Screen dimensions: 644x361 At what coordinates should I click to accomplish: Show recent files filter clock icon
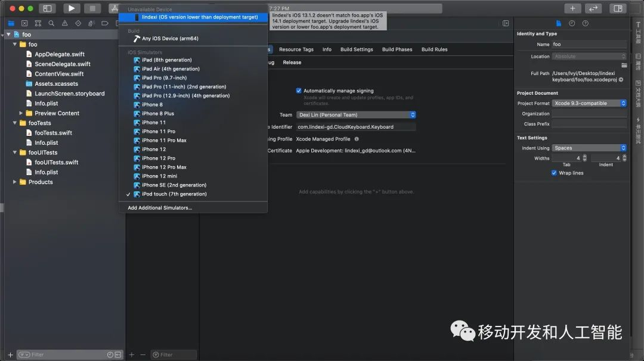coord(110,355)
